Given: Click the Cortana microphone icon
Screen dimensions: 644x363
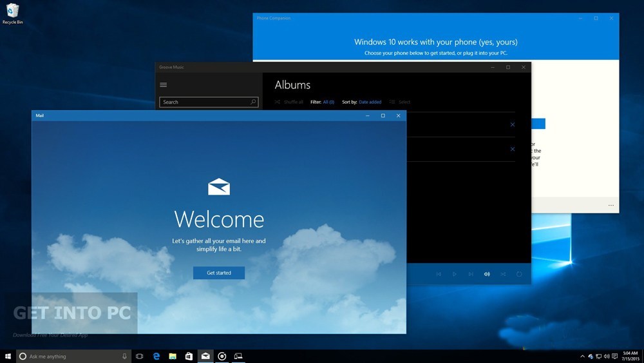Looking at the screenshot, I should point(124,357).
